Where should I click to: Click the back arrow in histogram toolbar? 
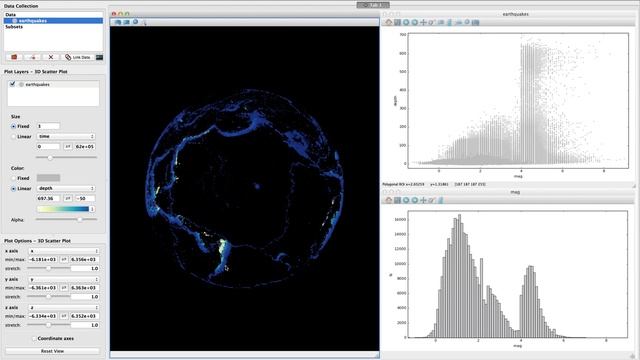(x=406, y=200)
